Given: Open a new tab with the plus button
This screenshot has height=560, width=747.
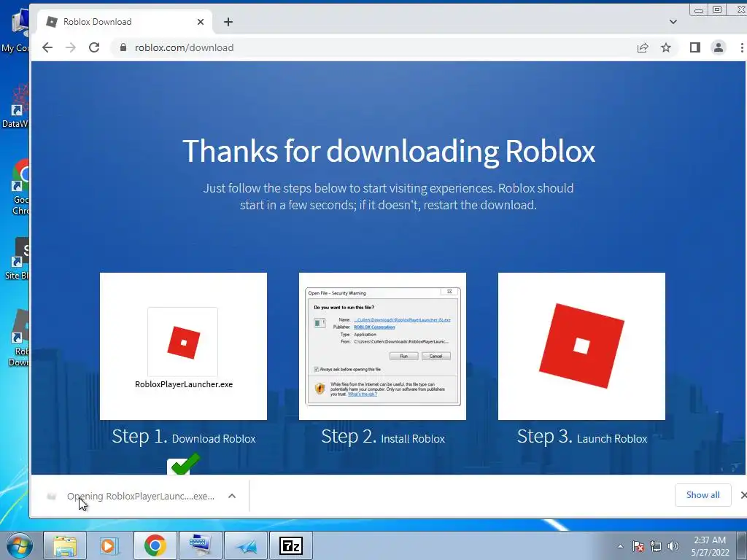Looking at the screenshot, I should tap(228, 22).
